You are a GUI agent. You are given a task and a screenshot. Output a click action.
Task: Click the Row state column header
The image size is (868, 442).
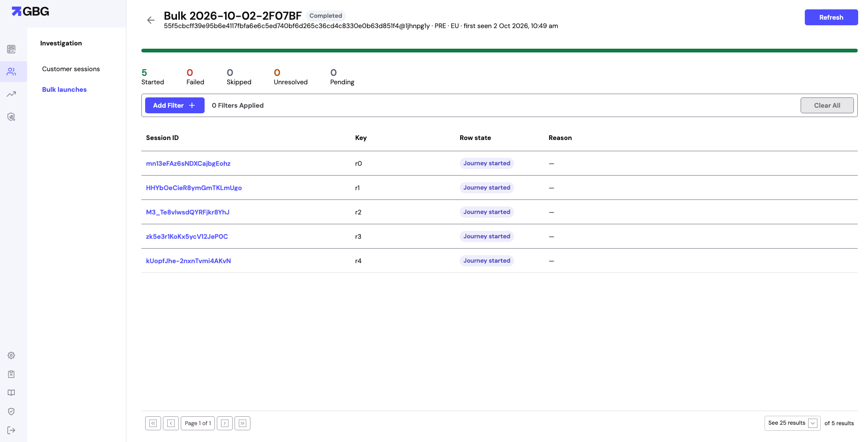click(475, 138)
